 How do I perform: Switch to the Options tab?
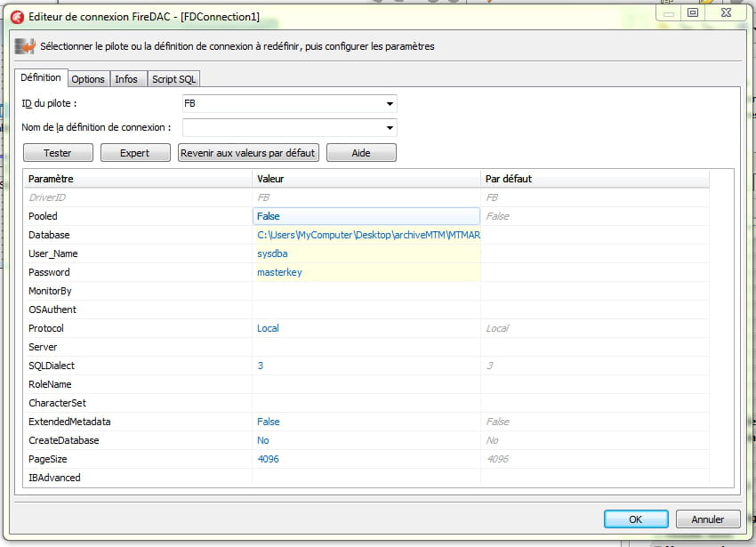tap(88, 79)
